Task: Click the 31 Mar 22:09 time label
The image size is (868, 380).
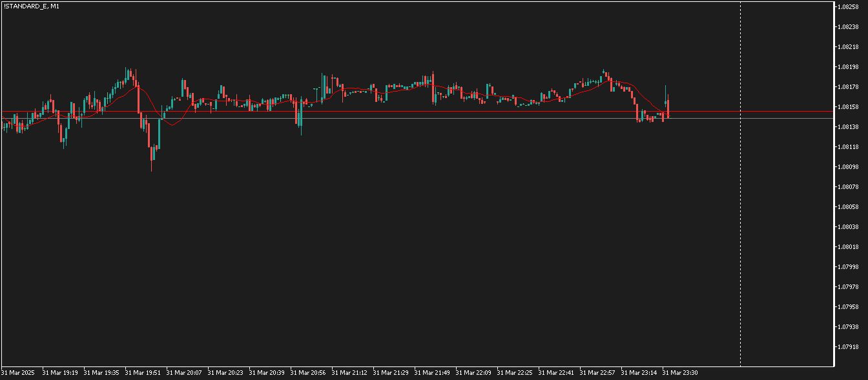Action: 473,372
